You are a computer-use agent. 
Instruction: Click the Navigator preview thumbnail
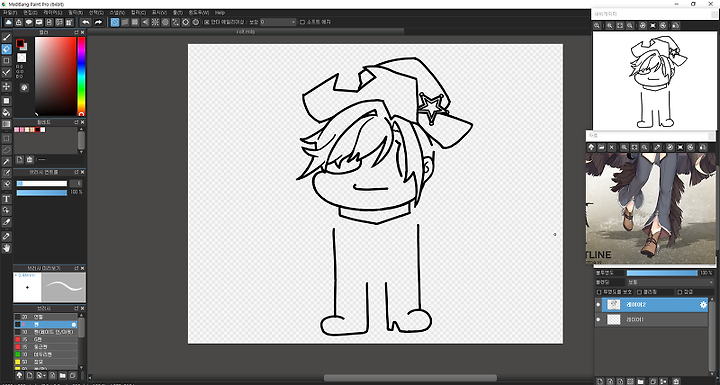point(654,81)
